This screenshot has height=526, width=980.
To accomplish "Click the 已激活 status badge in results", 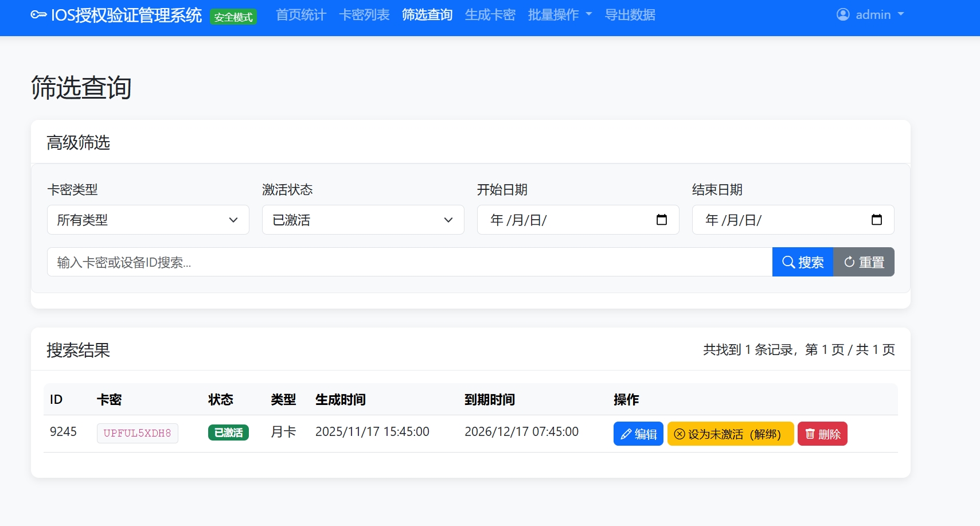I will [x=228, y=433].
